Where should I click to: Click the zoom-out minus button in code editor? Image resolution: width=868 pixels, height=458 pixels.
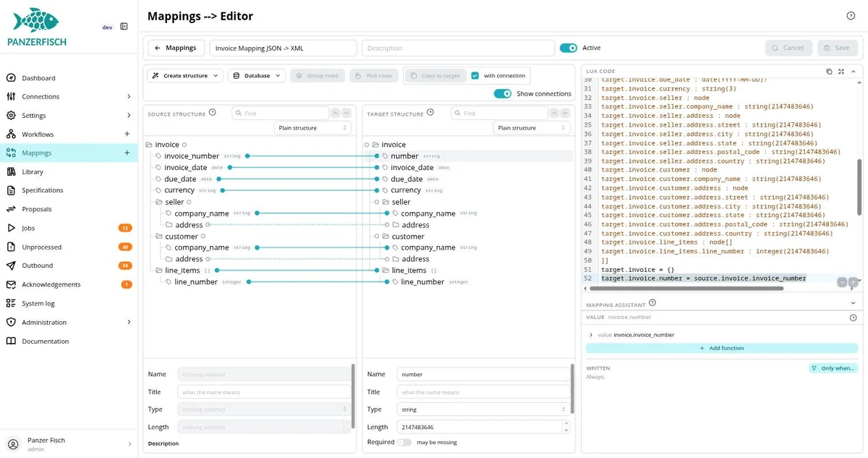pyautogui.click(x=842, y=282)
